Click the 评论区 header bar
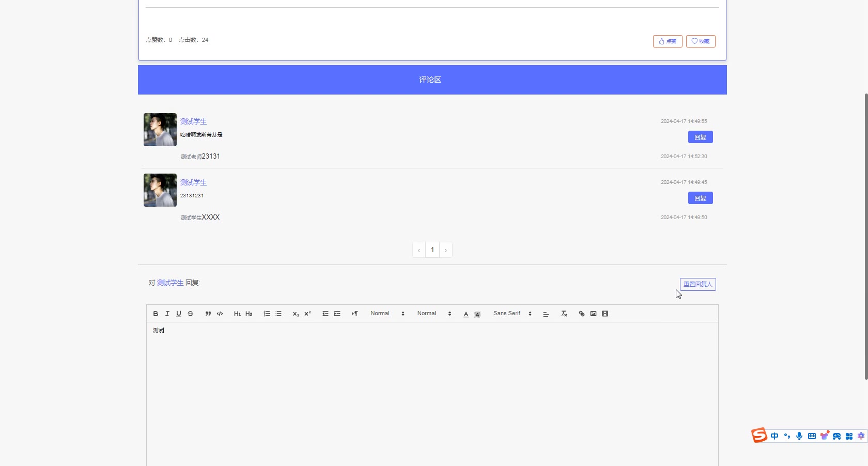Viewport: 868px width, 466px height. coord(432,80)
